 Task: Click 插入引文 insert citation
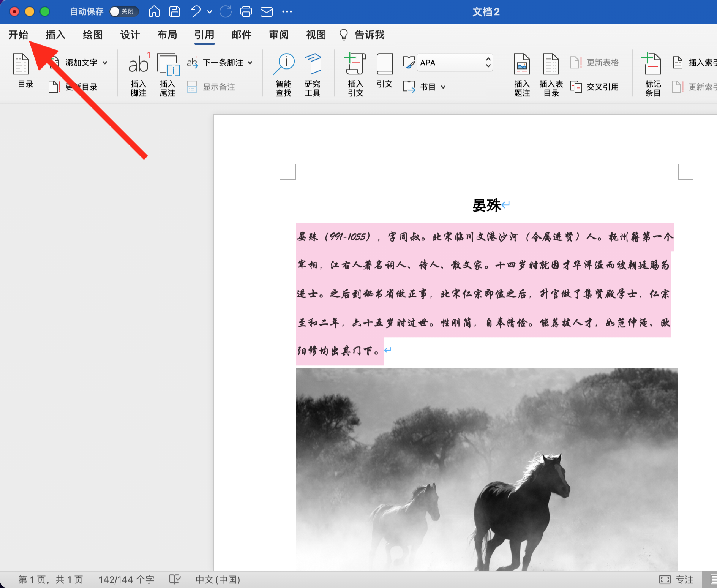355,75
